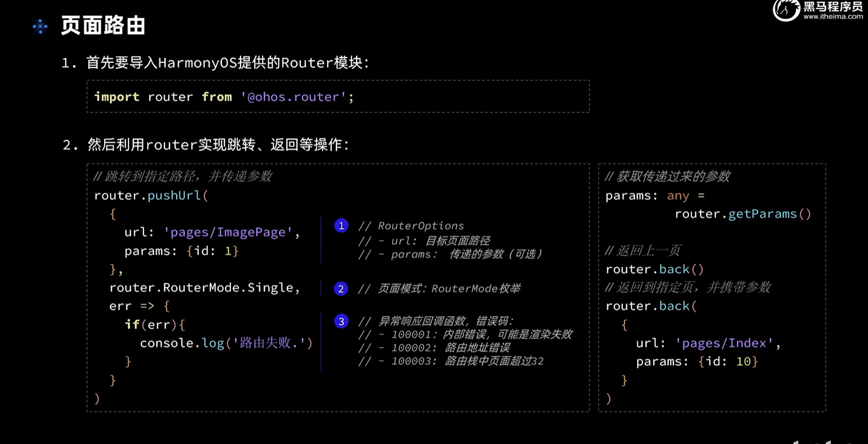
Task: Click the 黑马程序员 horse logo
Action: 786,10
